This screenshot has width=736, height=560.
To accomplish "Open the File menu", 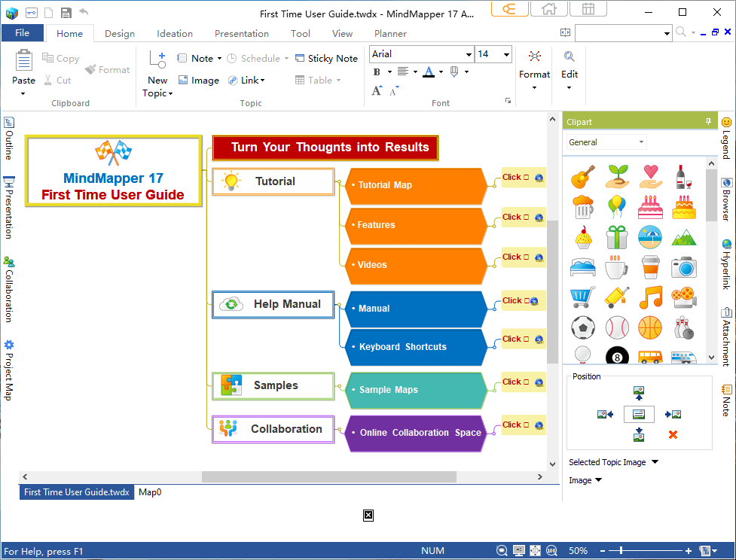I will click(x=22, y=33).
